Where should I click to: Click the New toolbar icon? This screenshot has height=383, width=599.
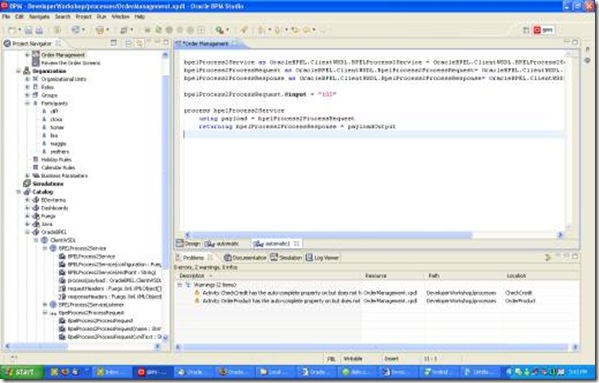[12, 30]
